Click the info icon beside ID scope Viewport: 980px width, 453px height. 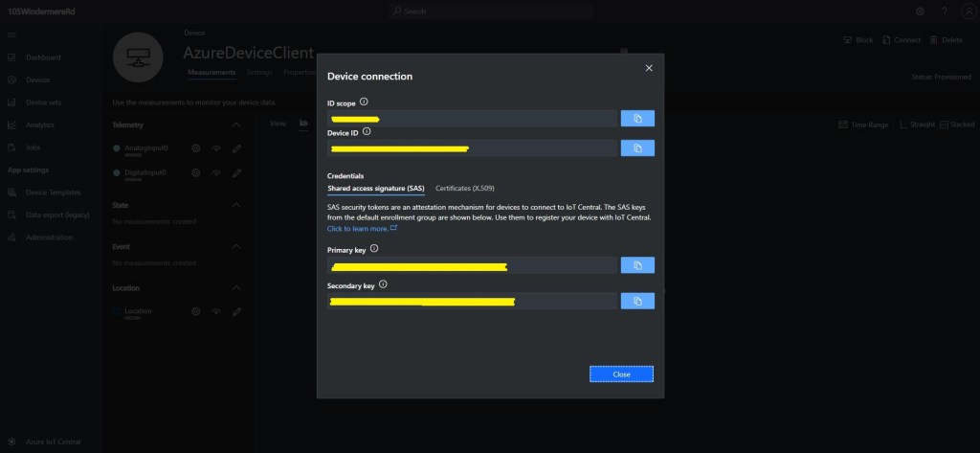pyautogui.click(x=364, y=102)
